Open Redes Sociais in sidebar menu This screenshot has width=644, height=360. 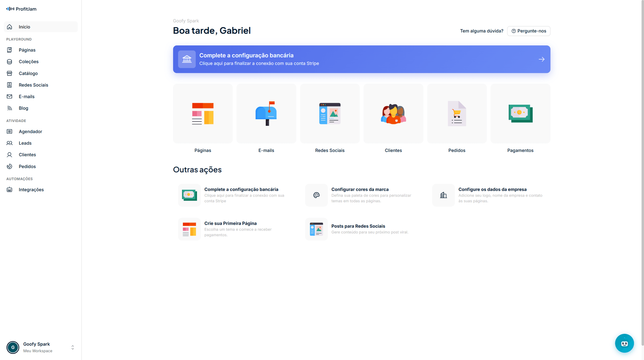click(x=41, y=85)
